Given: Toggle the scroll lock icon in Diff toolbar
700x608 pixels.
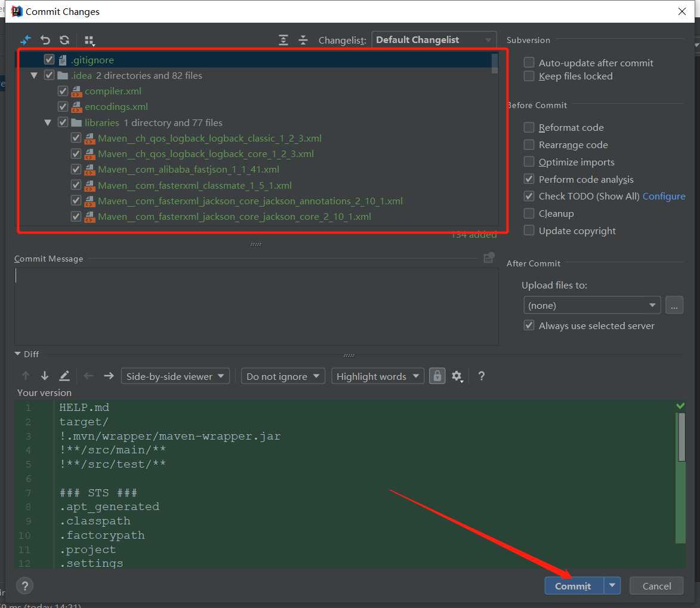Looking at the screenshot, I should point(437,376).
